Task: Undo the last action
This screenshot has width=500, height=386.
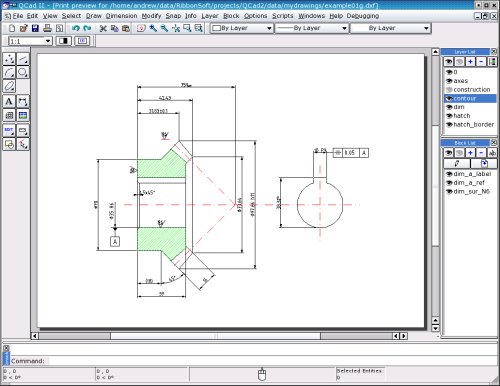Action: click(76, 28)
